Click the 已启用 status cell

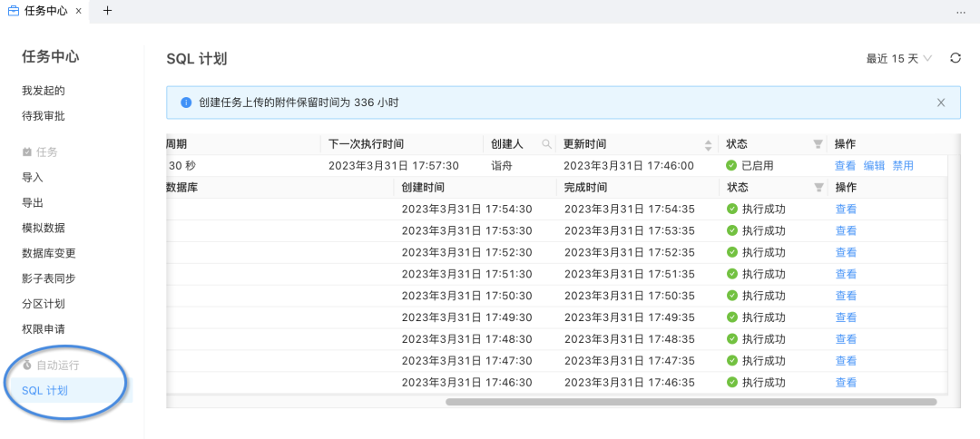pyautogui.click(x=750, y=165)
